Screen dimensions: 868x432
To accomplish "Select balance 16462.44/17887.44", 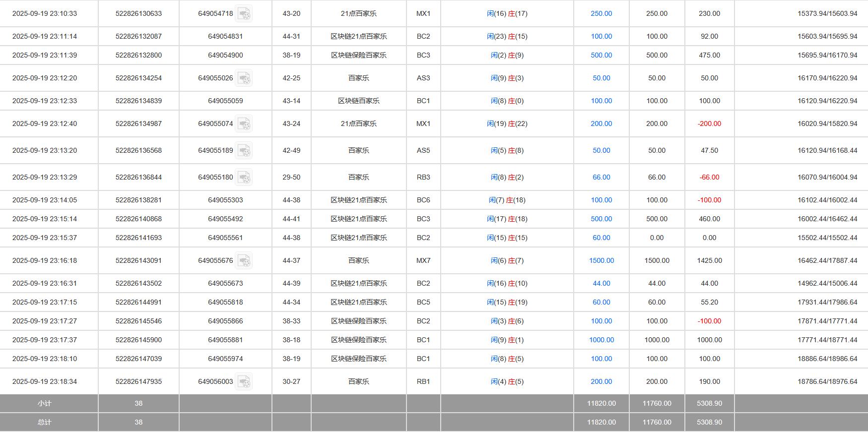I will point(827,260).
